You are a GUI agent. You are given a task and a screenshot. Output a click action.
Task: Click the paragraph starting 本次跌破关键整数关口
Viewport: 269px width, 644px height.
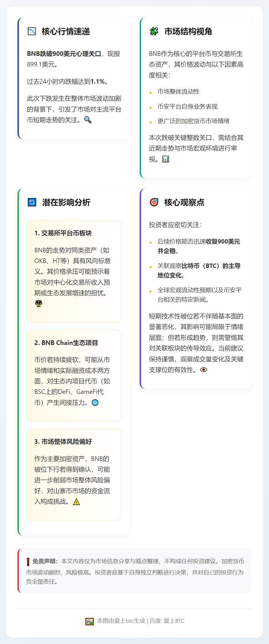point(196,148)
